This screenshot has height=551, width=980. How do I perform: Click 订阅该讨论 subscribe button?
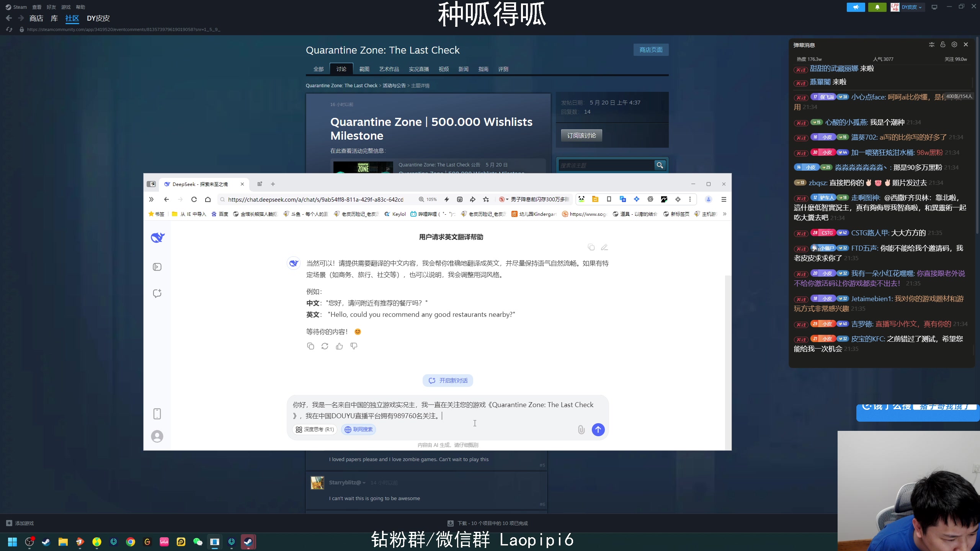[x=581, y=135]
